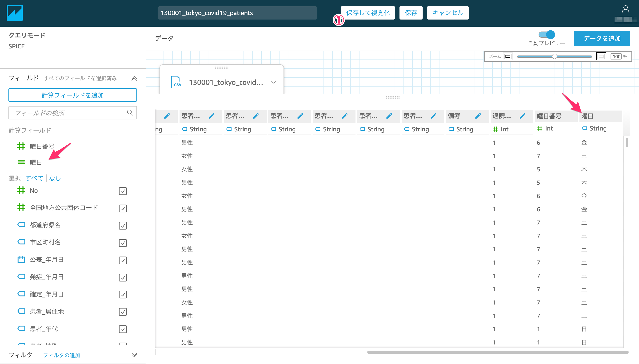Toggle the 自動プレビュー switch
Image resolution: width=639 pixels, height=364 pixels.
tap(547, 34)
